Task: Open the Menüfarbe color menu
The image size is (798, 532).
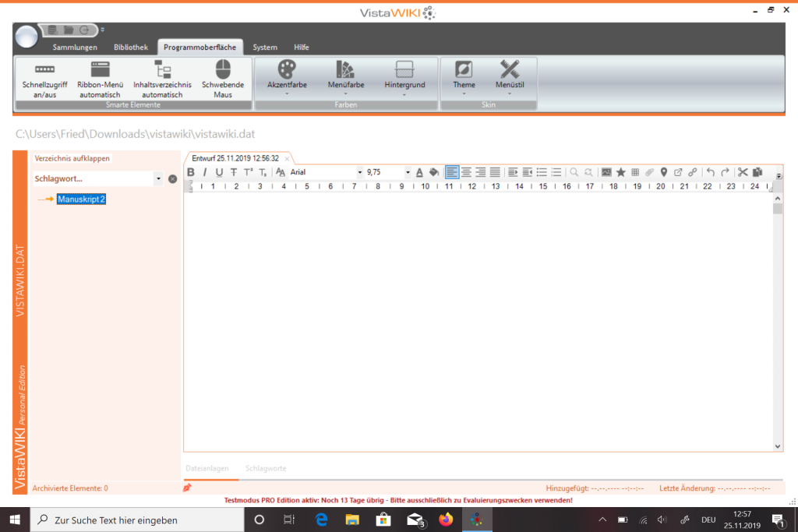Action: point(346,79)
